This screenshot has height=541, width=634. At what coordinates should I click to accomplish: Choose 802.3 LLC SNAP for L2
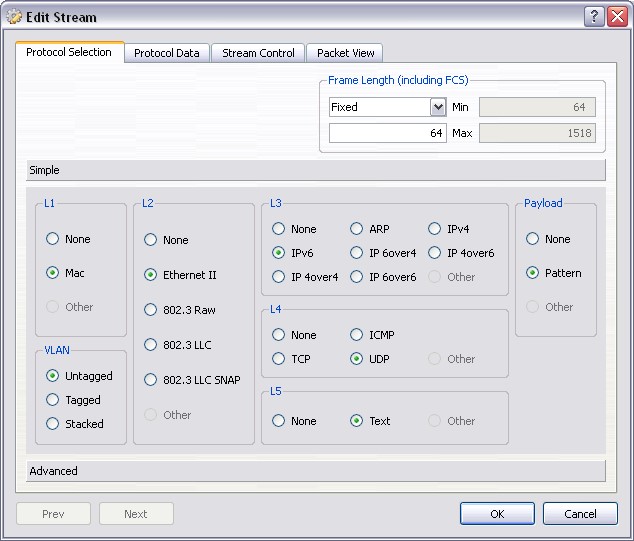[151, 380]
